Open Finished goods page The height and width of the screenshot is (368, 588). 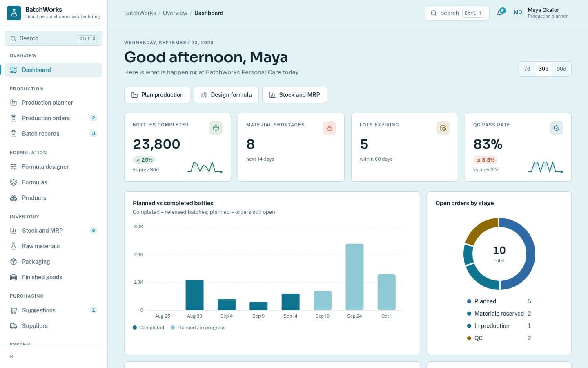[x=53, y=277]
